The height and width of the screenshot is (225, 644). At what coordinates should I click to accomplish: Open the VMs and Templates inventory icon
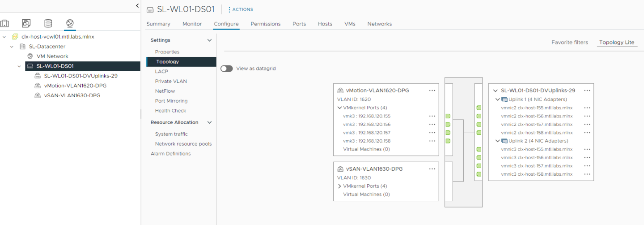pyautogui.click(x=26, y=23)
